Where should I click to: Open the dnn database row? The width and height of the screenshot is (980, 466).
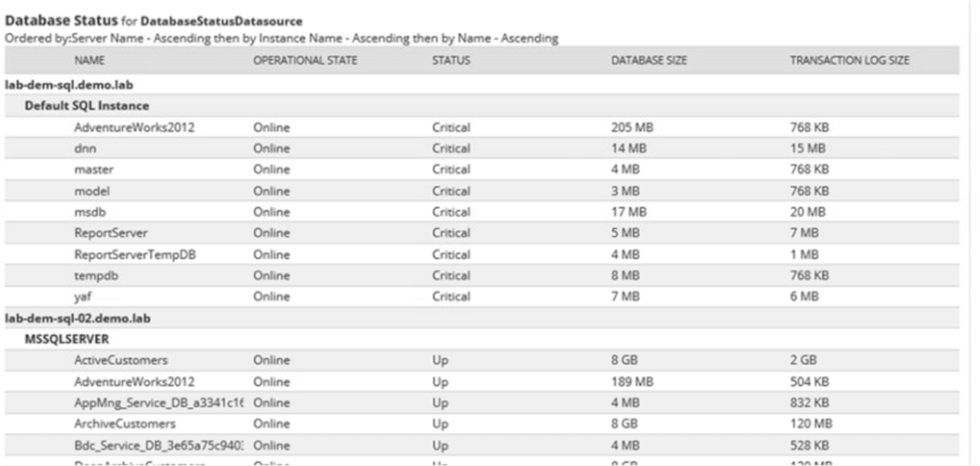(x=83, y=148)
